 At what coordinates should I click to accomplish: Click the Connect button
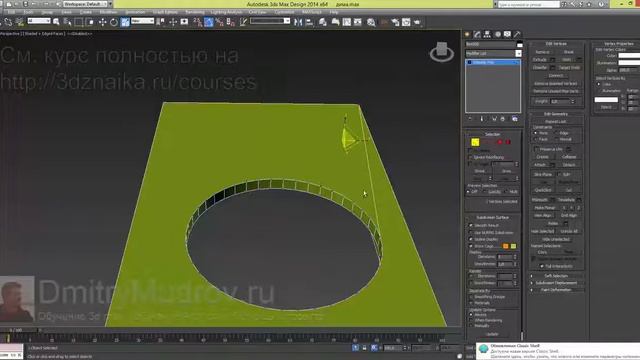pyautogui.click(x=556, y=76)
